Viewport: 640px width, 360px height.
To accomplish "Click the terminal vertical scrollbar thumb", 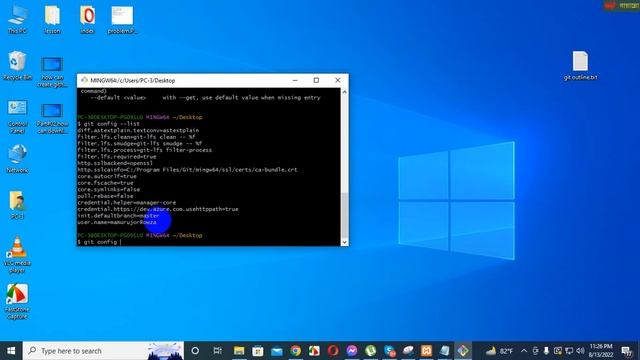I will coord(344,216).
